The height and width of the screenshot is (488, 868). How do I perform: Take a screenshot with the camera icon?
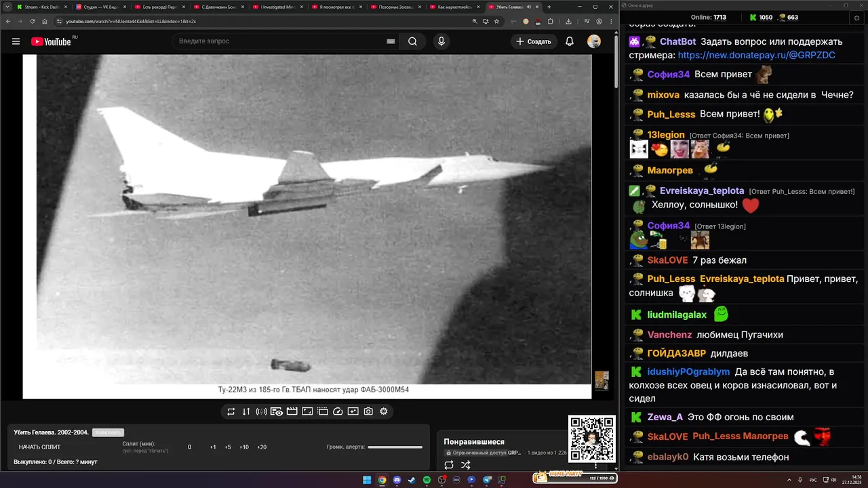(368, 411)
